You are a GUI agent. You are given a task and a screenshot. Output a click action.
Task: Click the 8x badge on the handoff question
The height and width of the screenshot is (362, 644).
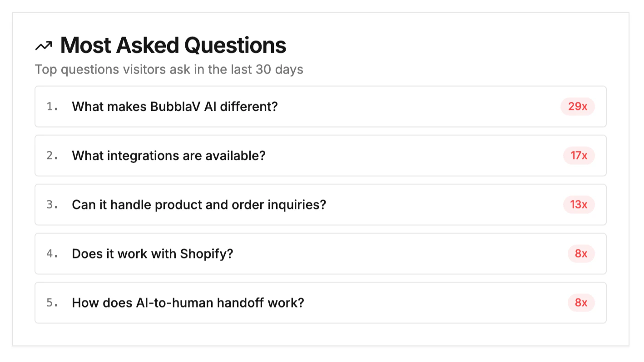point(581,302)
